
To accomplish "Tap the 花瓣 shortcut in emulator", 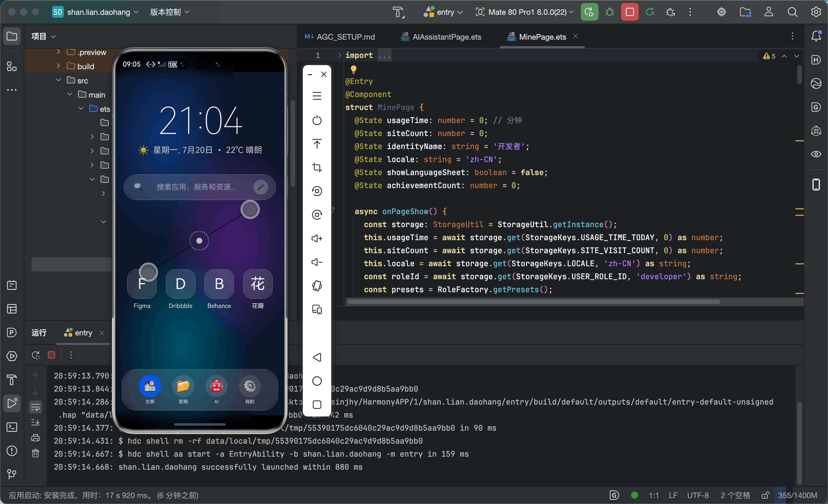I will point(258,289).
